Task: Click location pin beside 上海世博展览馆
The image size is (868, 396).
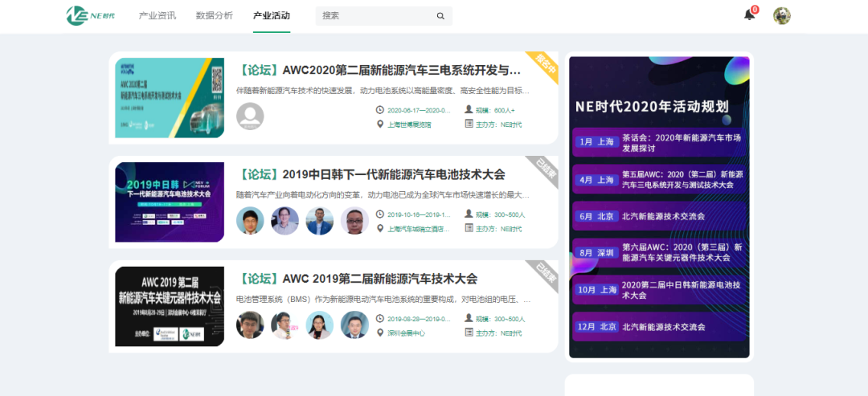Action: point(379,124)
